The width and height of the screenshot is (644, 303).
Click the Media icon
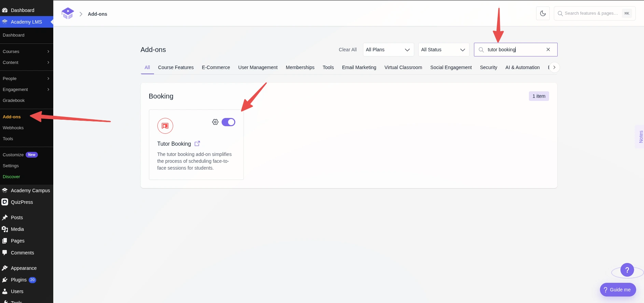coord(5,229)
